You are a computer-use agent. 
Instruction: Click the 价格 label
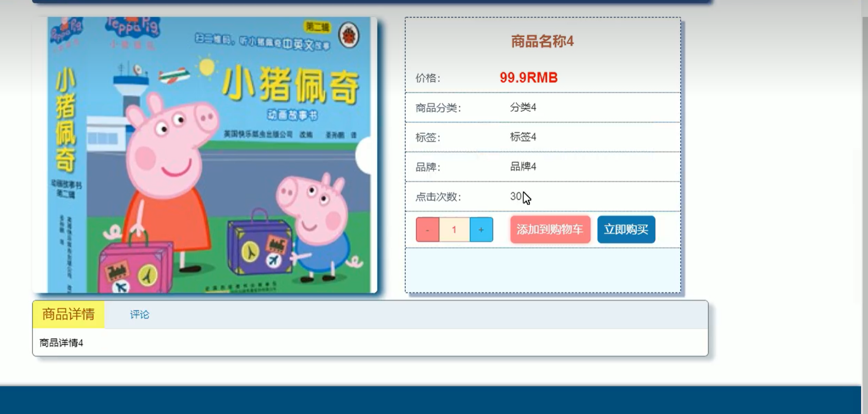click(428, 78)
